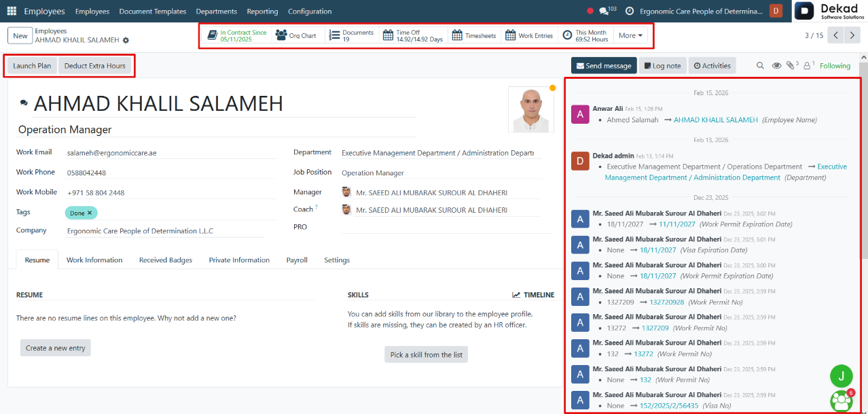
Task: Open the clock activities icon in top bar
Action: click(x=630, y=12)
